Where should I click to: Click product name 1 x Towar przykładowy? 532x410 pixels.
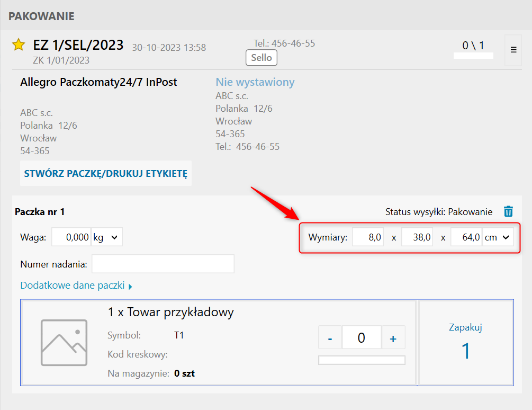170,312
